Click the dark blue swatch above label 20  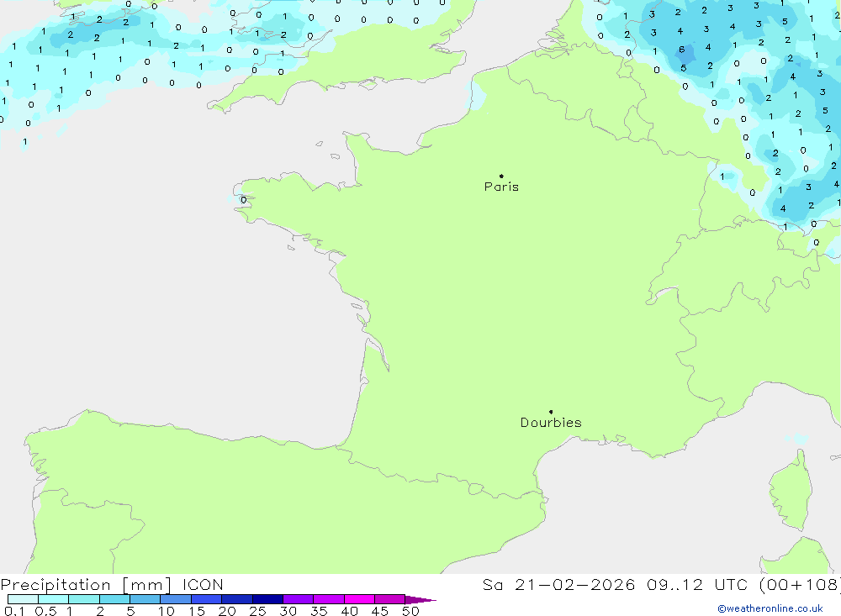coord(236,599)
